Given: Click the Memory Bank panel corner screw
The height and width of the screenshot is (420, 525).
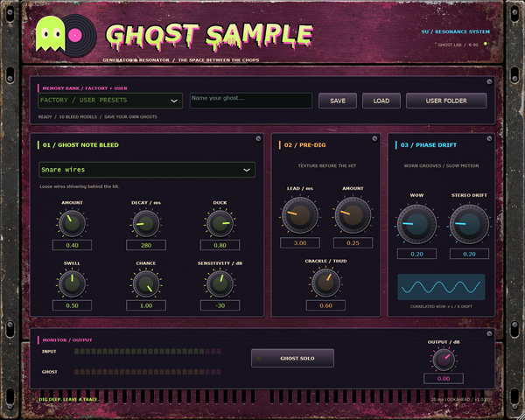Looking at the screenshot, I should click(x=489, y=82).
